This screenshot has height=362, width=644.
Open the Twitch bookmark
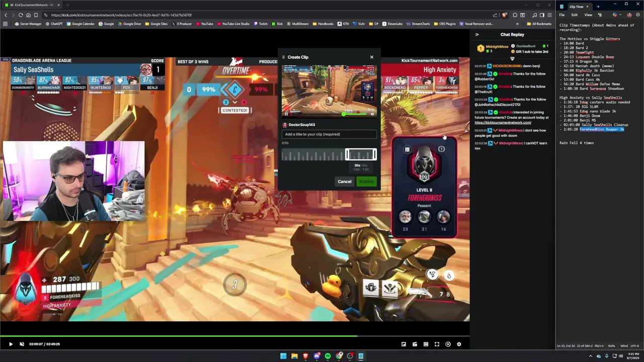pos(261,24)
